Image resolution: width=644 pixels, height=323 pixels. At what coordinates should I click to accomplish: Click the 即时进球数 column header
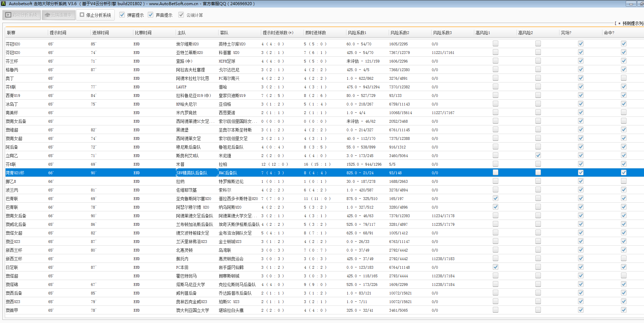coord(315,33)
